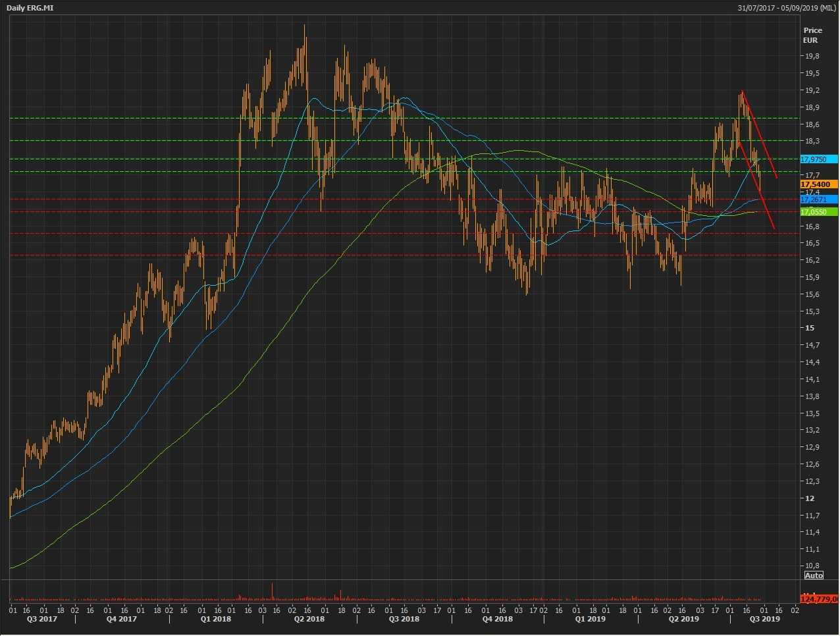Click the 12 level on price axis
Screen dimensions: 840x636
[x=809, y=498]
